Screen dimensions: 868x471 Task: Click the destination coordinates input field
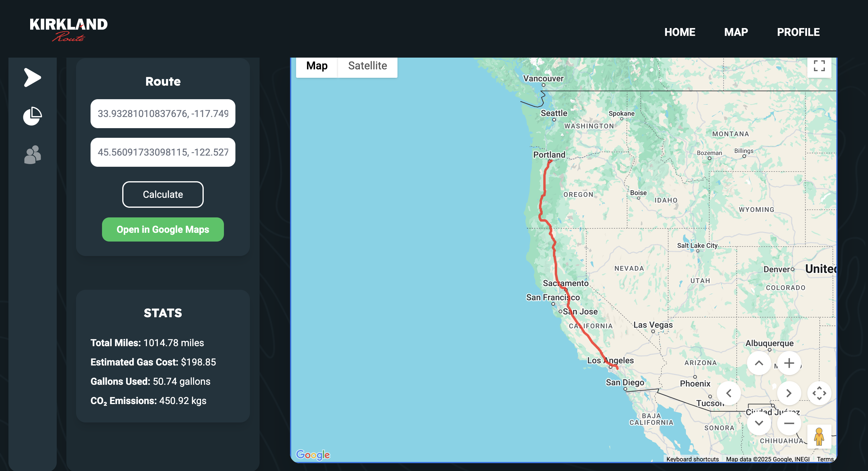pyautogui.click(x=163, y=152)
